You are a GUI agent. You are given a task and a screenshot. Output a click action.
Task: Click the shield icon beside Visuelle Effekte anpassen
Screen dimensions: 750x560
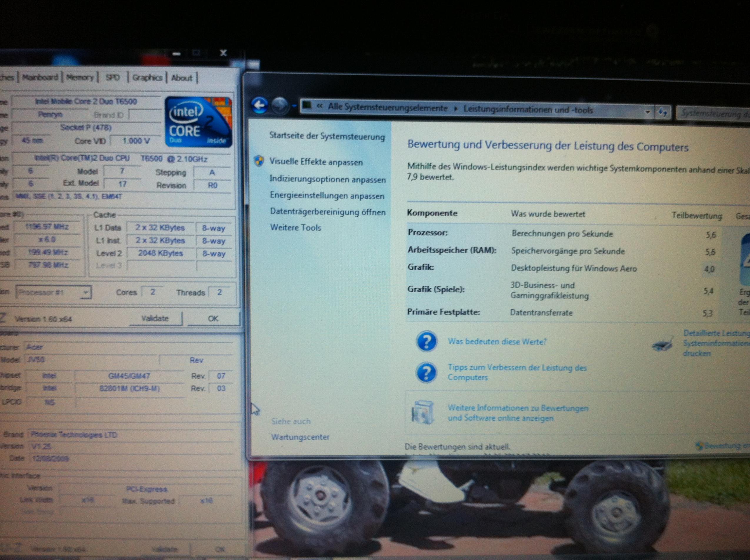(259, 161)
